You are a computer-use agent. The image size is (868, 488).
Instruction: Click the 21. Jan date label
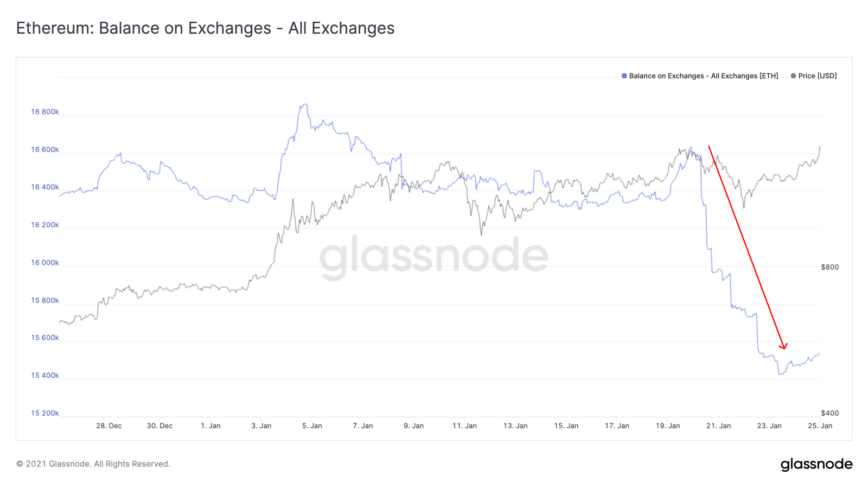pos(718,426)
